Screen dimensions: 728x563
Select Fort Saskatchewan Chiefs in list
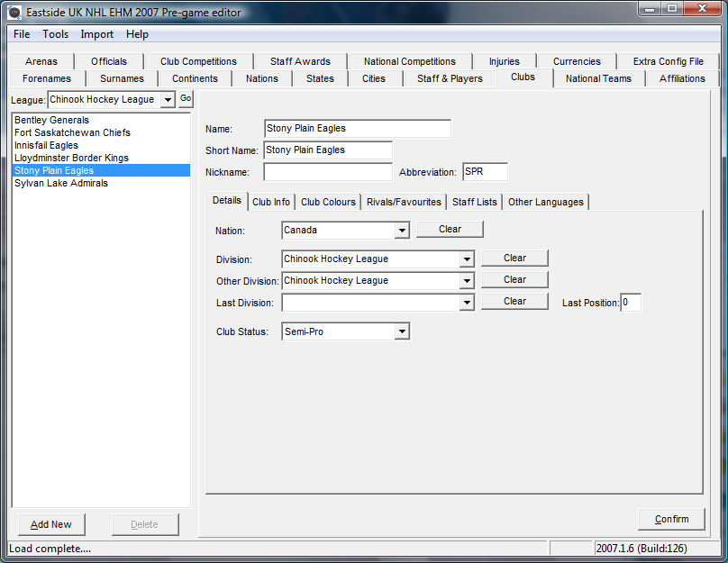(101, 132)
